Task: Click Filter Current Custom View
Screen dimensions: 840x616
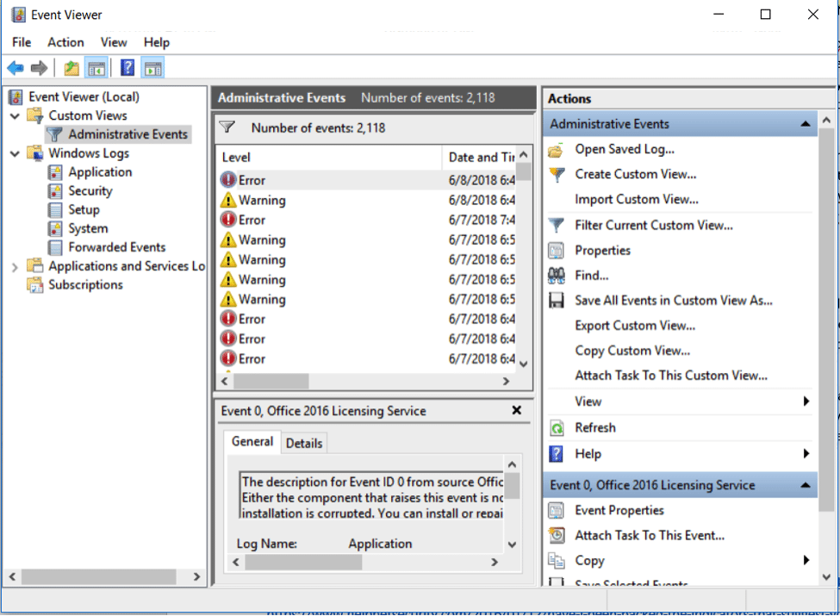Action: click(x=653, y=226)
